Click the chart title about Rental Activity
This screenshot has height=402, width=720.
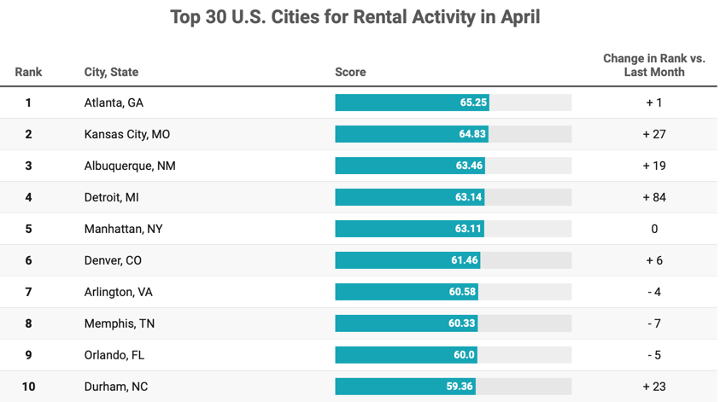[360, 18]
